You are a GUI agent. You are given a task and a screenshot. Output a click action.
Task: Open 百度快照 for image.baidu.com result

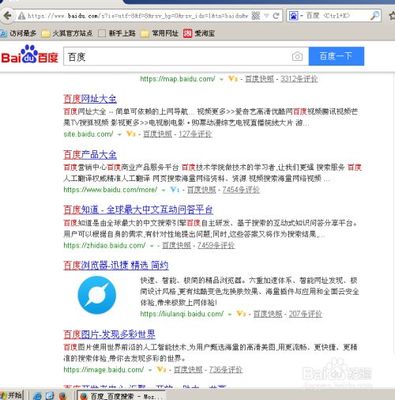click(188, 370)
